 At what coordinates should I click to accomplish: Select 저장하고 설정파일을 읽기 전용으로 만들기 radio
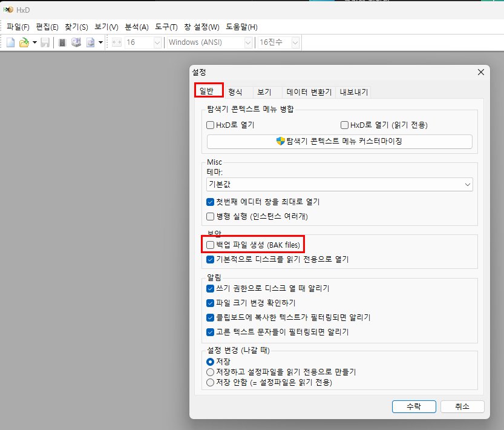(x=210, y=372)
